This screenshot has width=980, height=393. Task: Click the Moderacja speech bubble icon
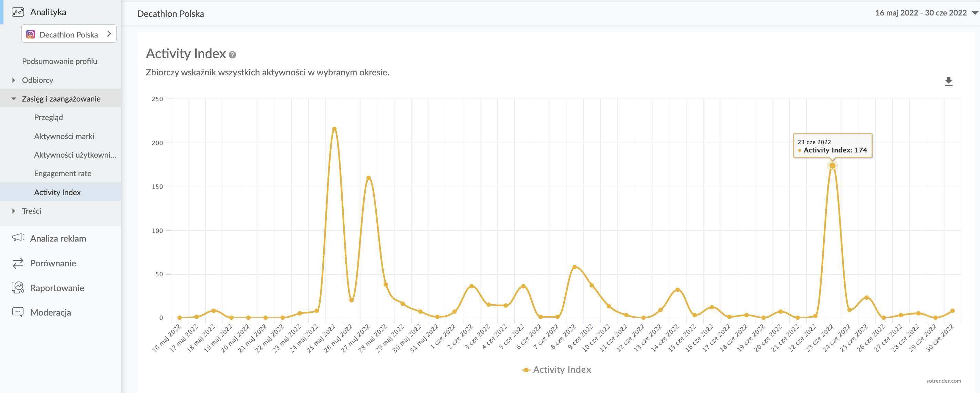coord(18,312)
